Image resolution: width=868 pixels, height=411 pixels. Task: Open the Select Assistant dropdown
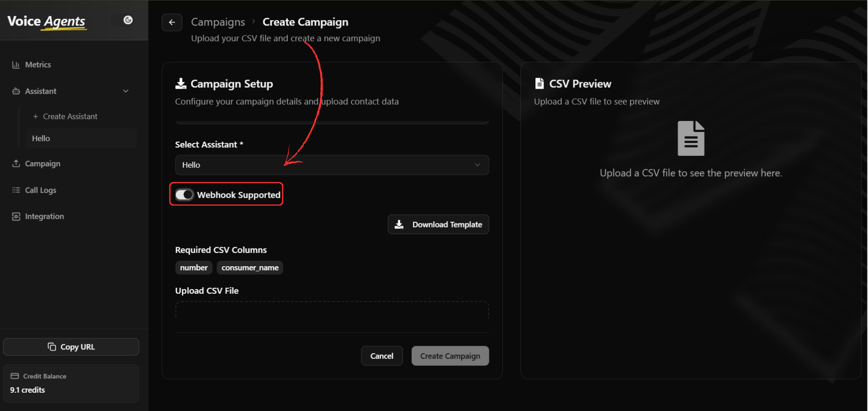pos(332,165)
